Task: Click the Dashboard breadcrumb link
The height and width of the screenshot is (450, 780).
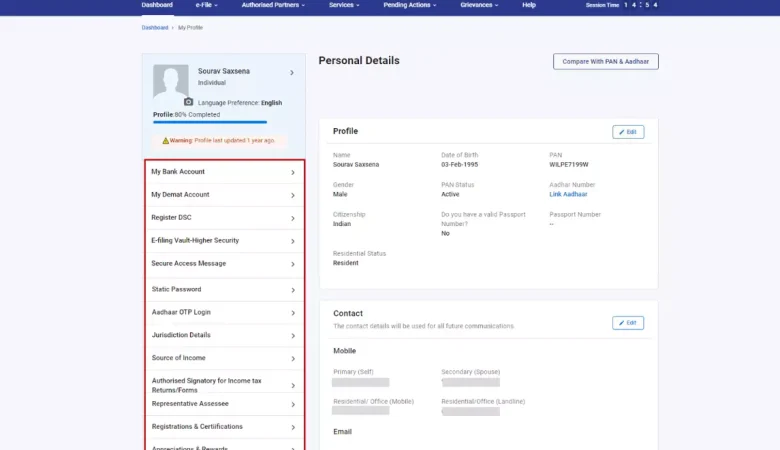Action: tap(155, 28)
